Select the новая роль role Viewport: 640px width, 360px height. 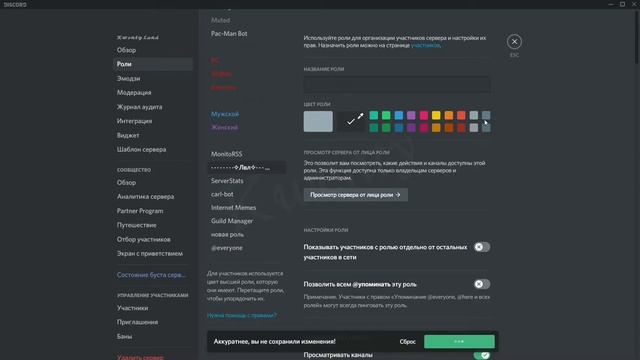coord(247,234)
